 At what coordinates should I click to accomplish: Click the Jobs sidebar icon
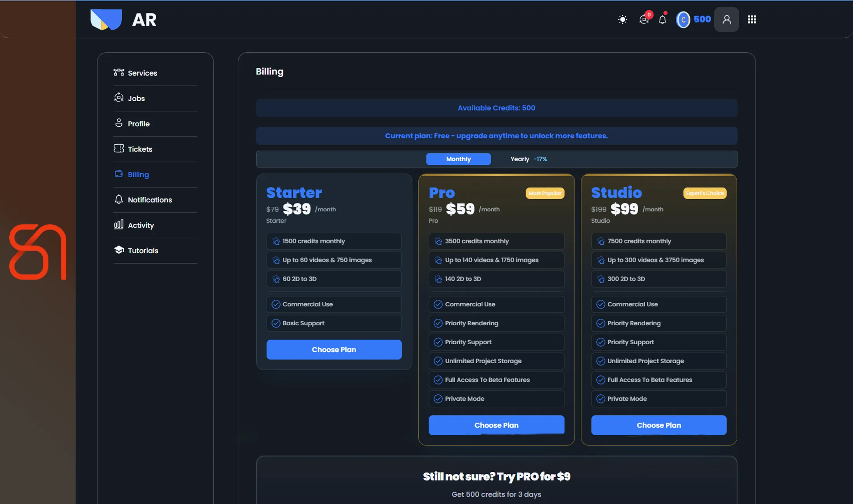119,98
